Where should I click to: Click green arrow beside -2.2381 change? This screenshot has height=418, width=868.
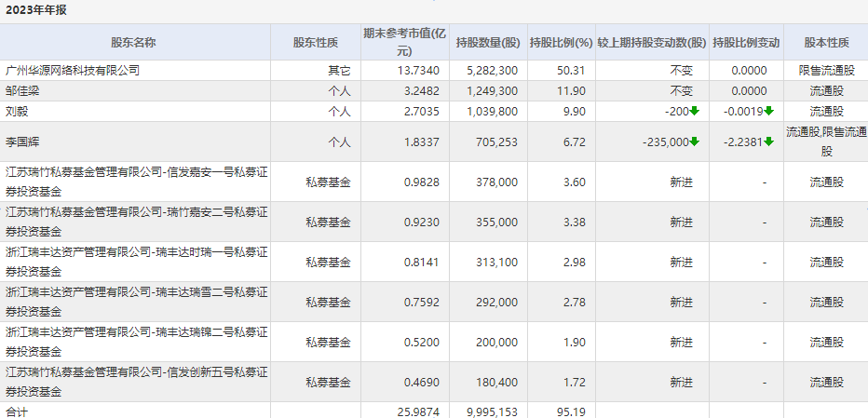[768, 142]
